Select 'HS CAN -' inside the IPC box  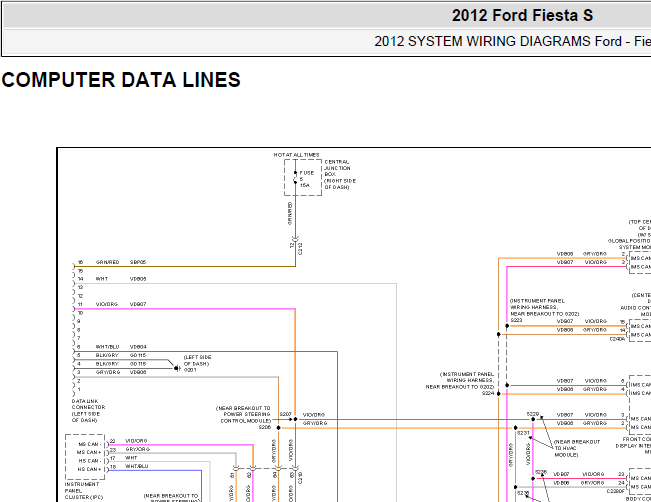90,461
